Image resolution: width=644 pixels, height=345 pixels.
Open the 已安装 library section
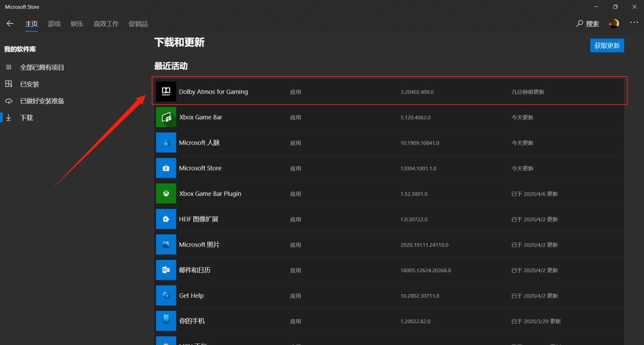pos(30,84)
